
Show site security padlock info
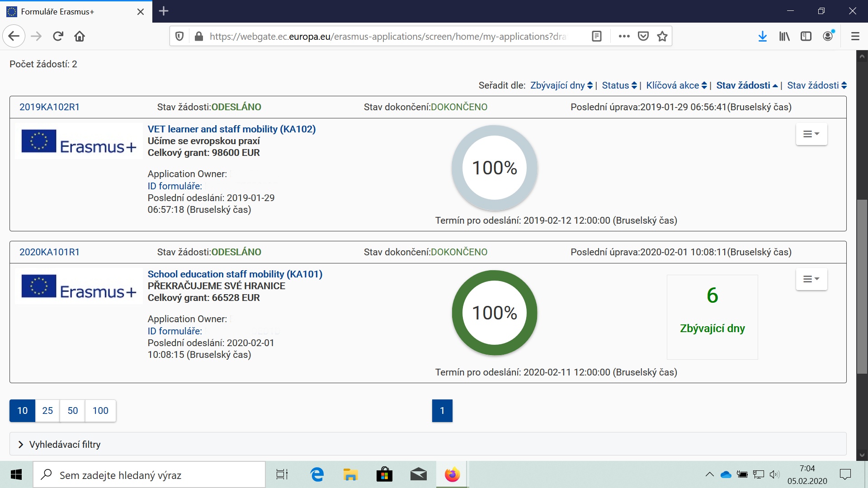tap(198, 36)
